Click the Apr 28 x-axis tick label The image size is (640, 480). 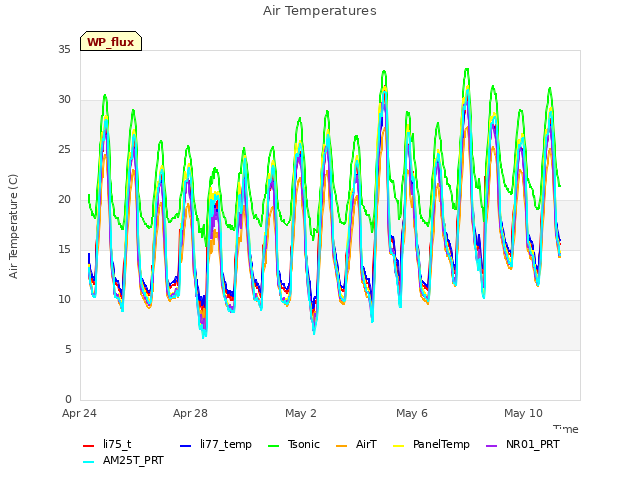(190, 413)
